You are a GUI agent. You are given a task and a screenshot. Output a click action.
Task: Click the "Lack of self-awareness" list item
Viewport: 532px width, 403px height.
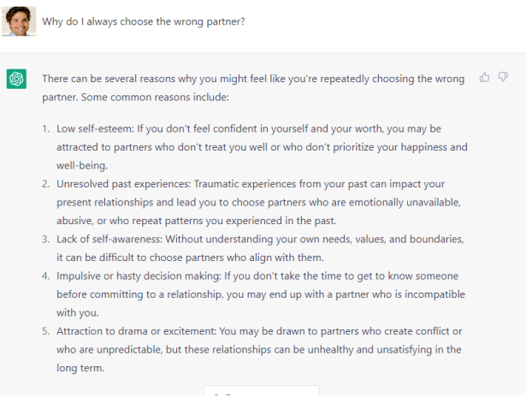(262, 248)
